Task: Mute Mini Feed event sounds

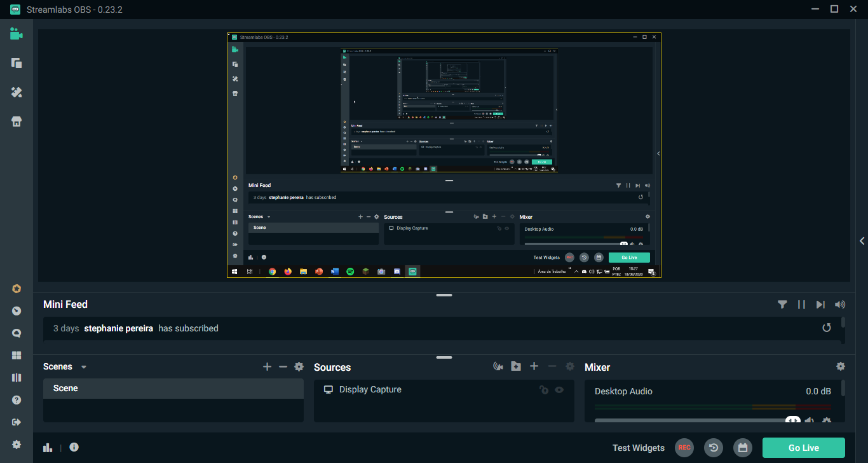Action: 840,305
